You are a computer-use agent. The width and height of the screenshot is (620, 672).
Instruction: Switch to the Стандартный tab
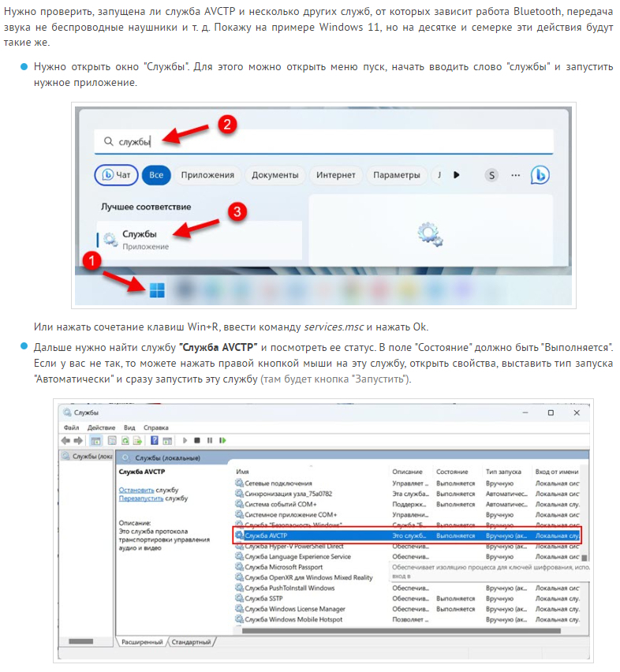192,643
